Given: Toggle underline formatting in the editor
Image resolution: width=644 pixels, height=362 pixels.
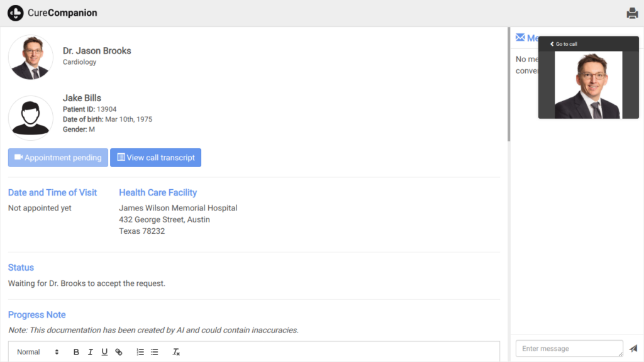Looking at the screenshot, I should (x=104, y=352).
